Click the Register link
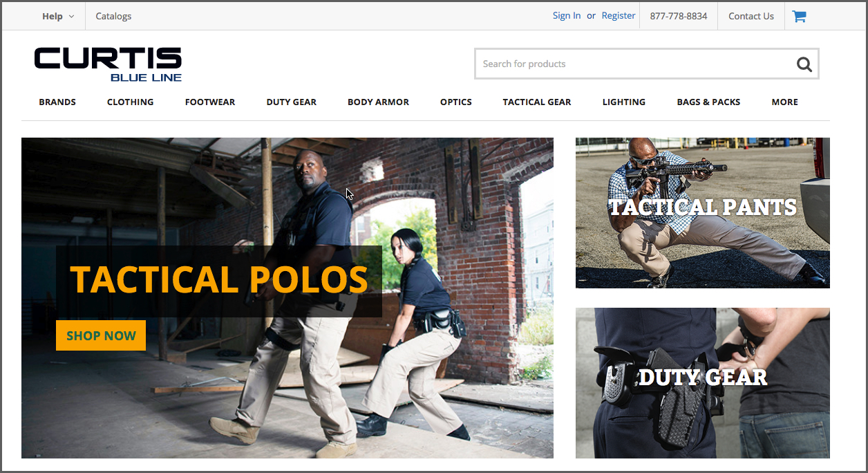The image size is (868, 473). (618, 16)
